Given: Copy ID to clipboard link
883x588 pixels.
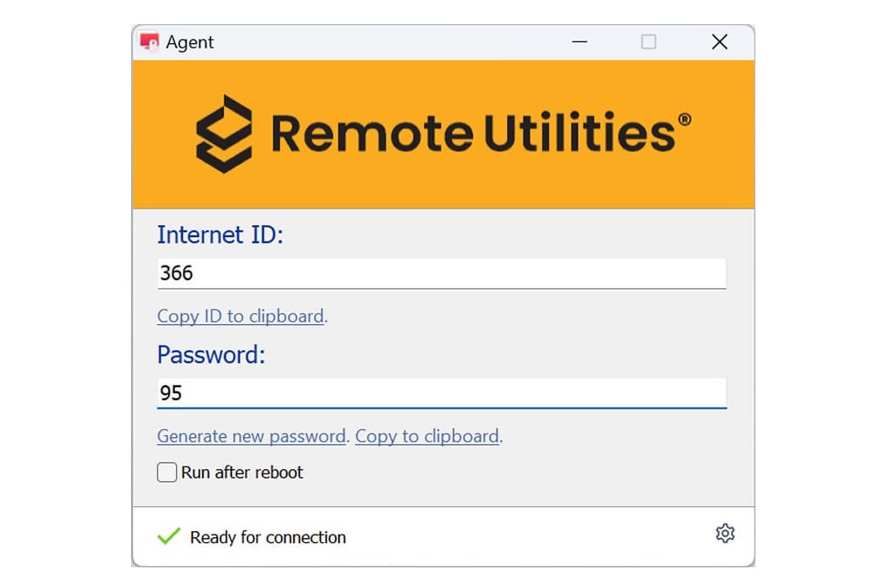Looking at the screenshot, I should (x=241, y=316).
